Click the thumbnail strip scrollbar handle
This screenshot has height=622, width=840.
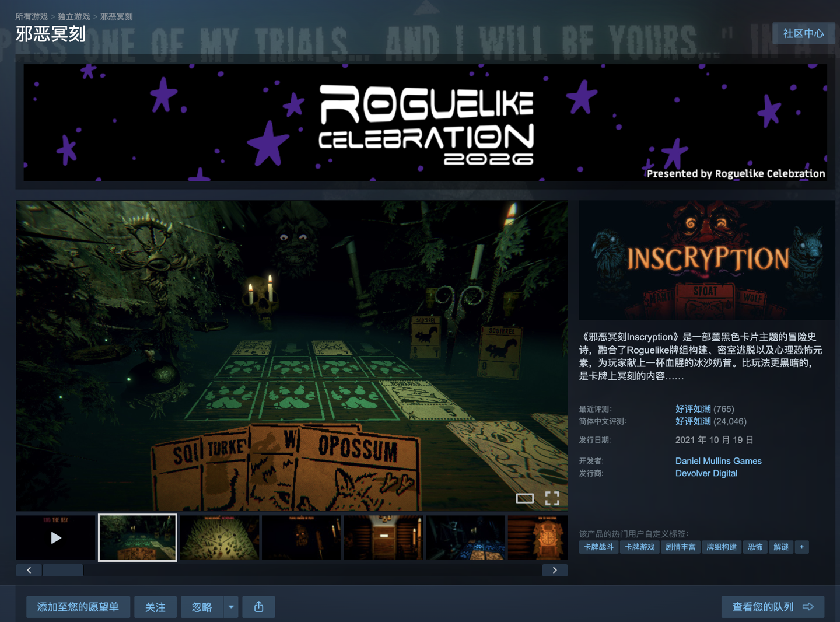coord(63,570)
